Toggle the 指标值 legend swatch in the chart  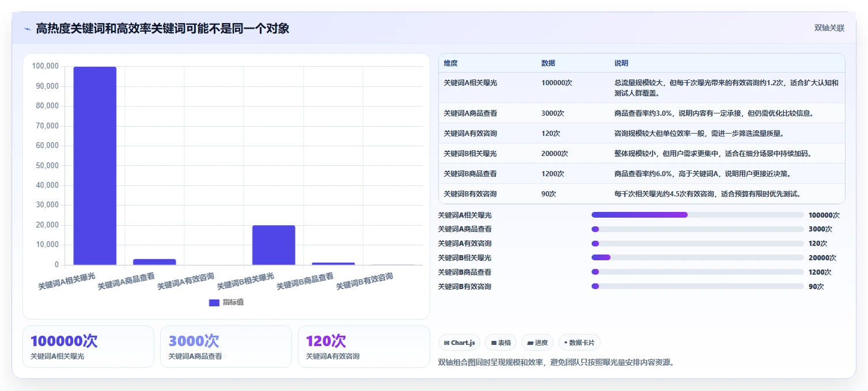coord(214,303)
